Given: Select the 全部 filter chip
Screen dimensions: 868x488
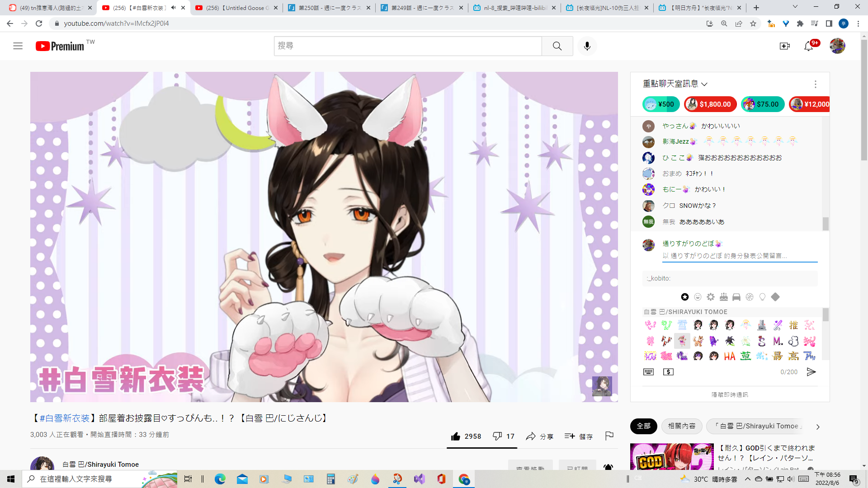Looking at the screenshot, I should coord(643,426).
